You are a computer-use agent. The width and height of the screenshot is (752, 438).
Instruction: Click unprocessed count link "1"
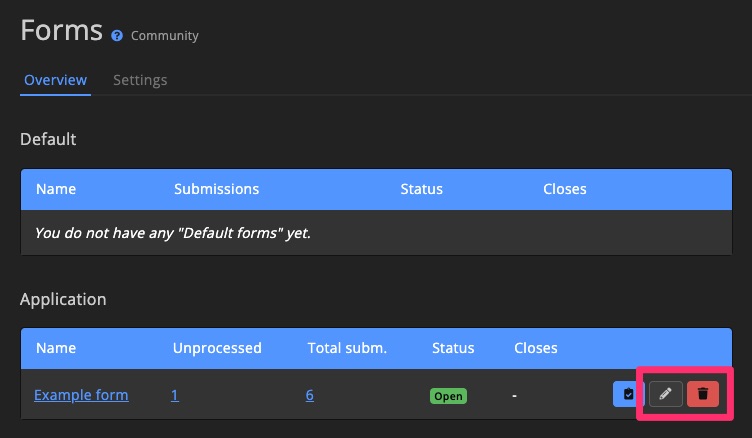coord(175,395)
